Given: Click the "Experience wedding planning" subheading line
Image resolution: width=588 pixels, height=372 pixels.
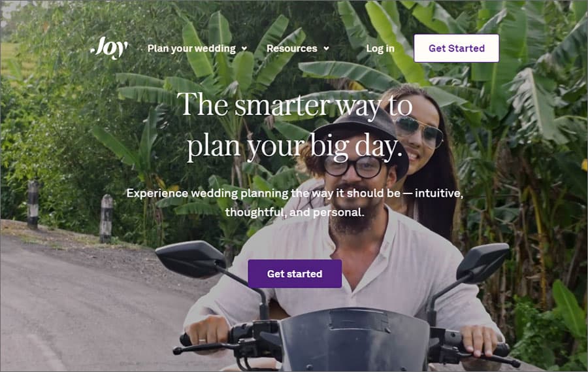Looking at the screenshot, I should (x=295, y=194).
